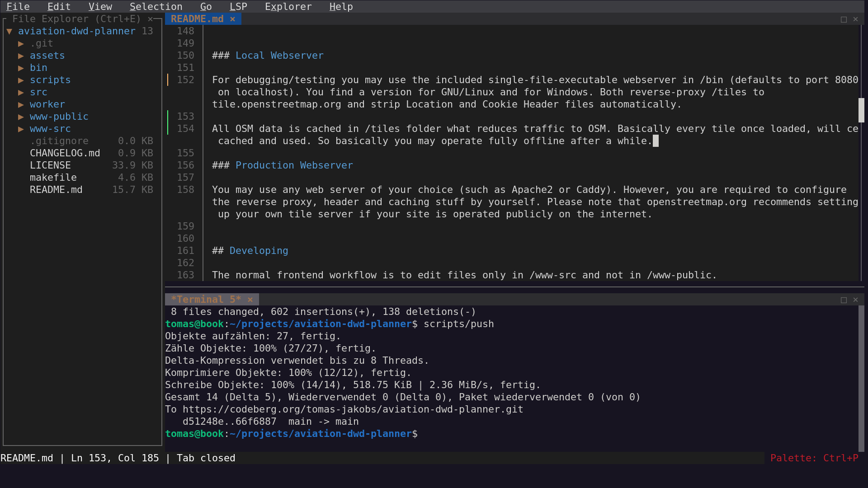
Task: Collapse the aviation-dwd-planner root folder
Action: point(9,31)
